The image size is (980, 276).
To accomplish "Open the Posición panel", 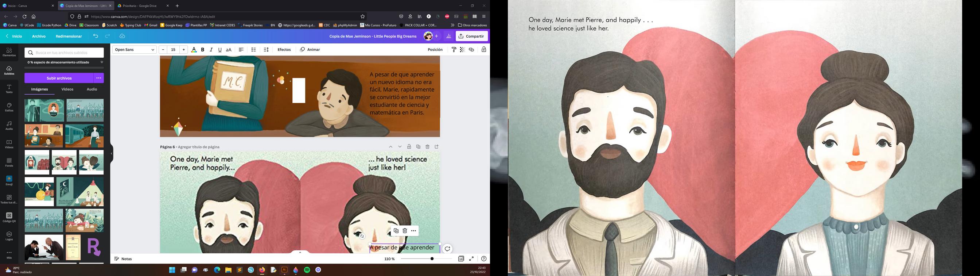I will click(435, 50).
